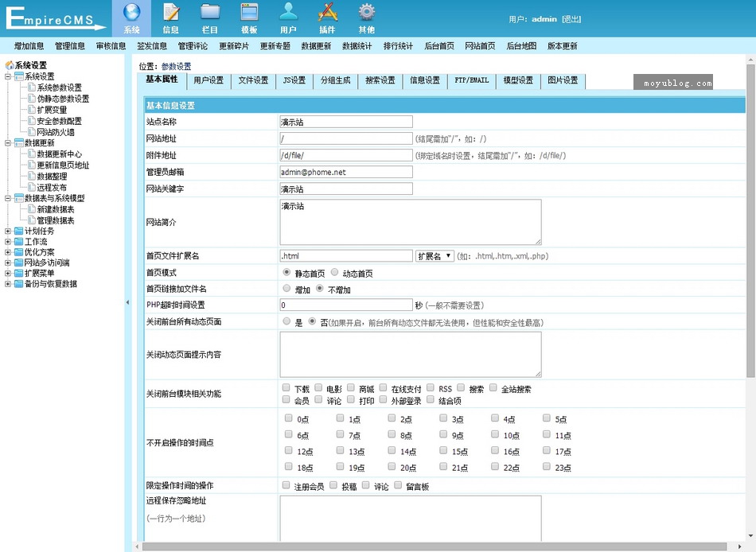Switch to the 用户设置 tab
Screen dimensions: 756x552
[208, 81]
